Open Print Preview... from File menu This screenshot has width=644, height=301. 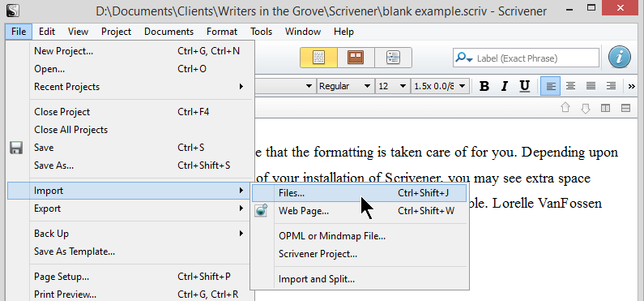pyautogui.click(x=130, y=295)
